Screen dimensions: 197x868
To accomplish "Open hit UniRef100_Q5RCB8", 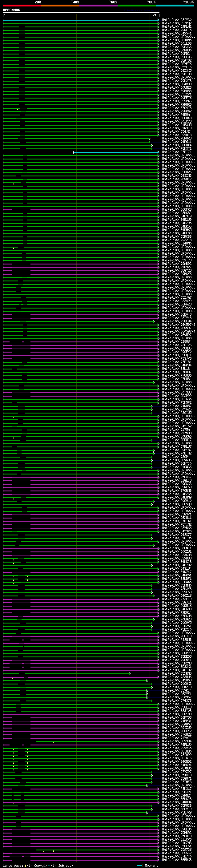I will pyautogui.click(x=176, y=236).
